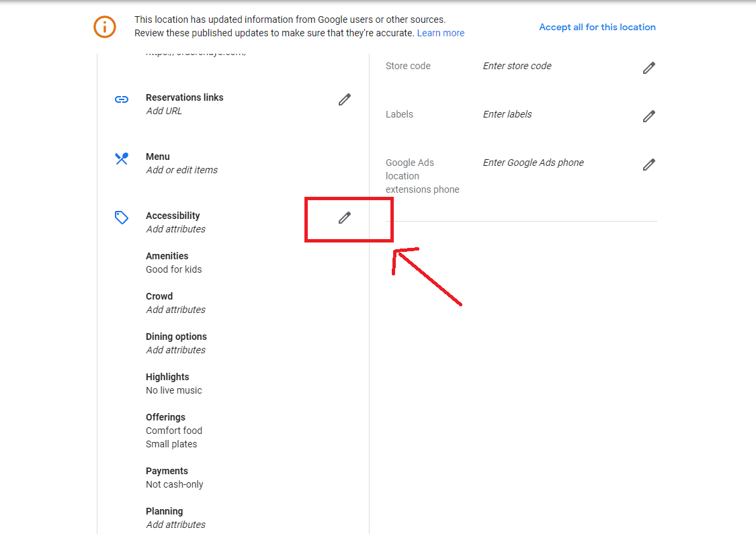The image size is (756, 534).
Task: Edit Google Ads location extensions phone
Action: [648, 165]
